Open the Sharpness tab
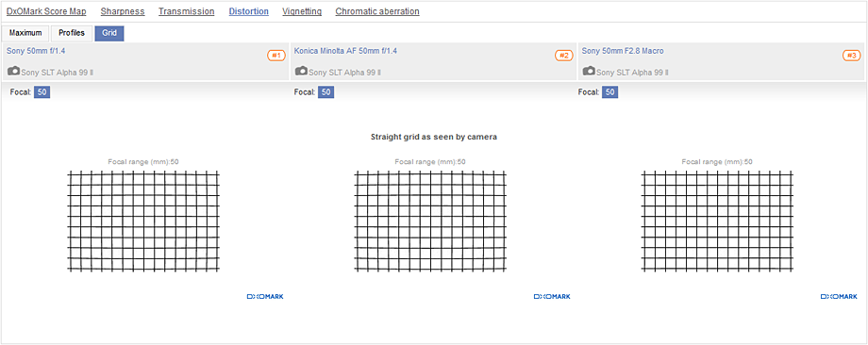The height and width of the screenshot is (345, 868). pos(123,11)
